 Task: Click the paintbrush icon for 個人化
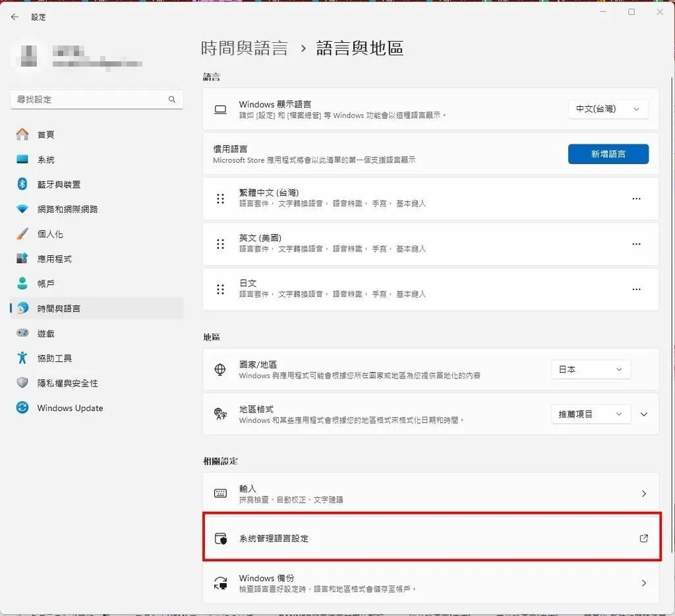click(x=22, y=234)
